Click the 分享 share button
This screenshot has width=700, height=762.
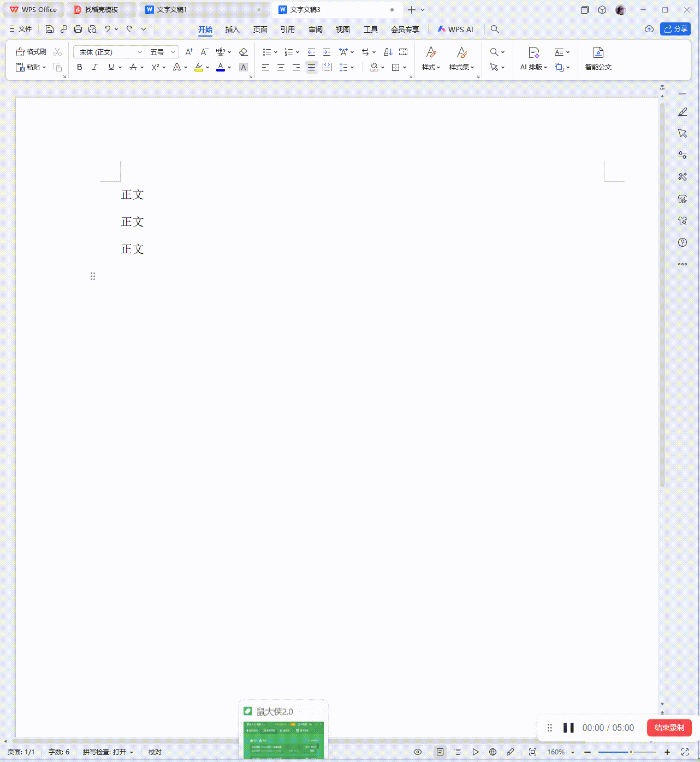coord(675,29)
